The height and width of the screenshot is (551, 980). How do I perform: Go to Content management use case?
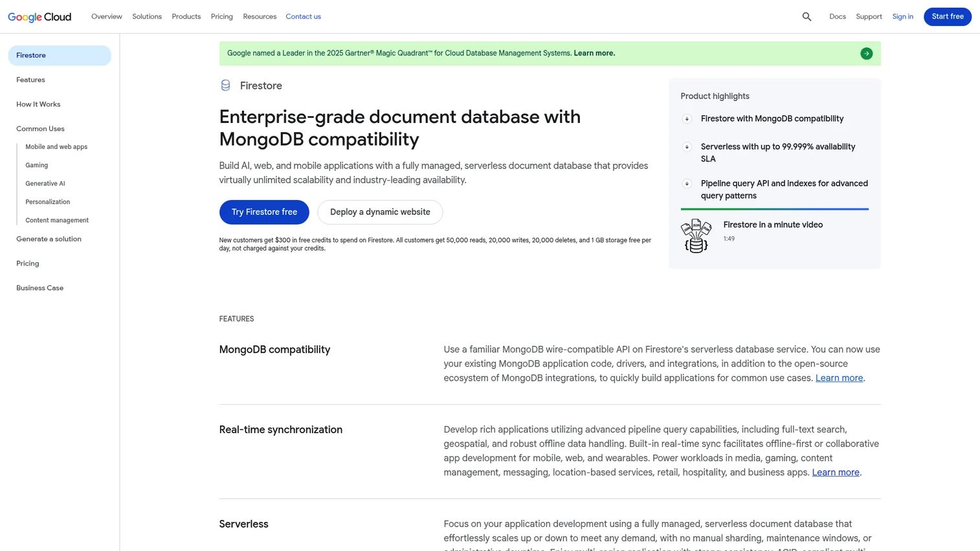57,221
